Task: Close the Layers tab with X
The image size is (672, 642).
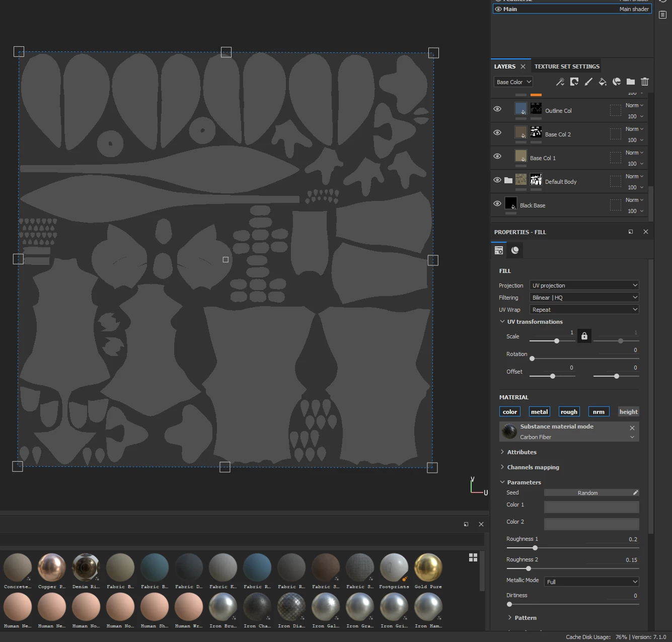Action: click(x=523, y=66)
